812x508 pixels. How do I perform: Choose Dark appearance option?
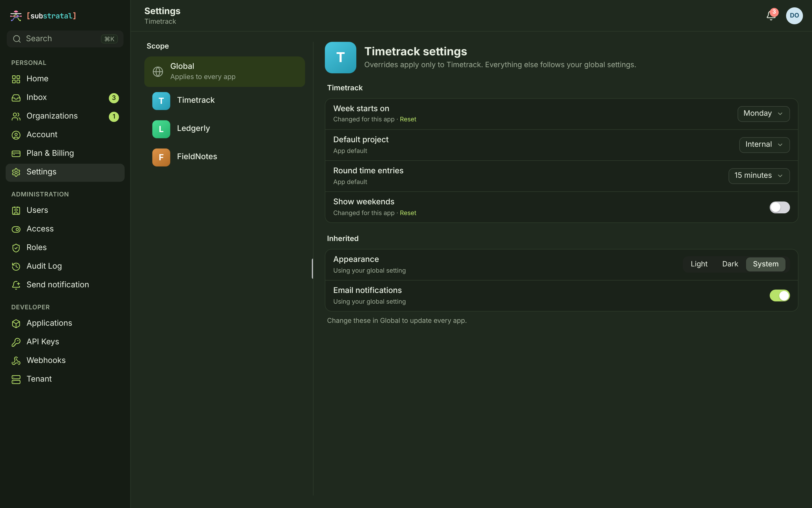coord(730,264)
